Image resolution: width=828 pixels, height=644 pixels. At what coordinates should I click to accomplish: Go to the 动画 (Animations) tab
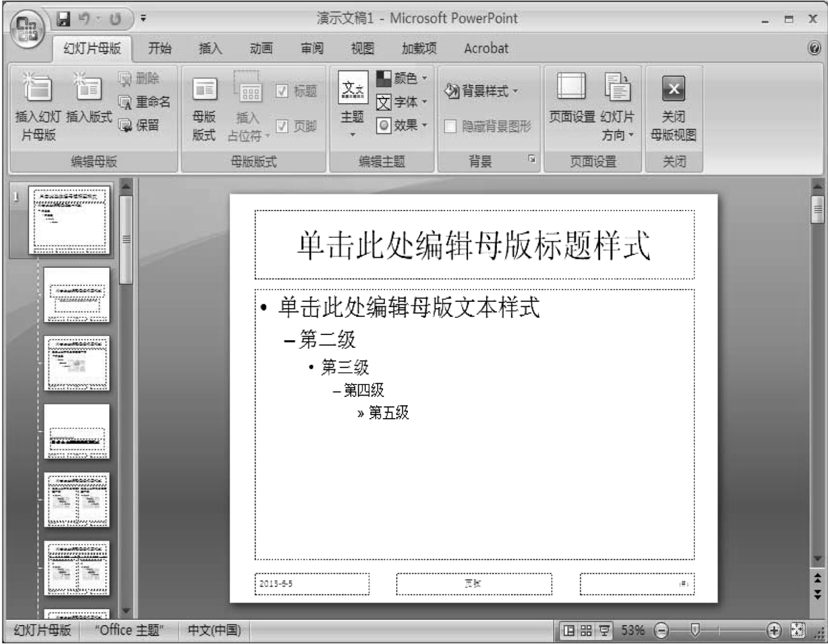click(x=261, y=48)
